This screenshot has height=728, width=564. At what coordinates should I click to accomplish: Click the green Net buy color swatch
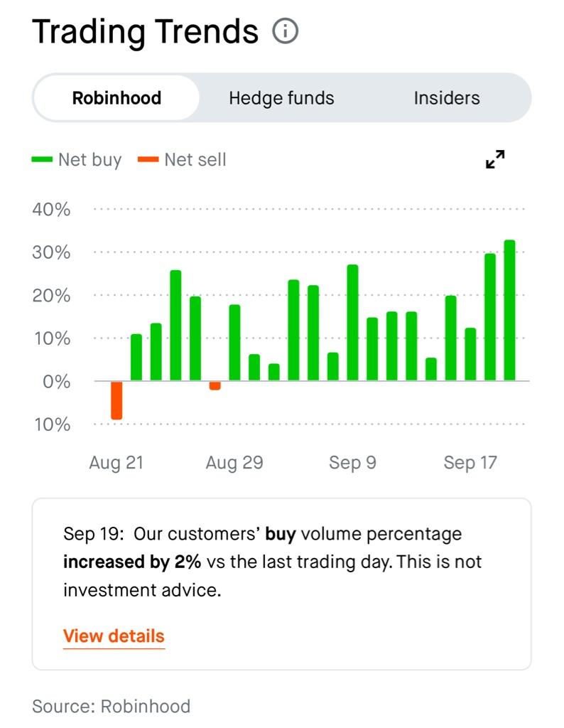42,160
